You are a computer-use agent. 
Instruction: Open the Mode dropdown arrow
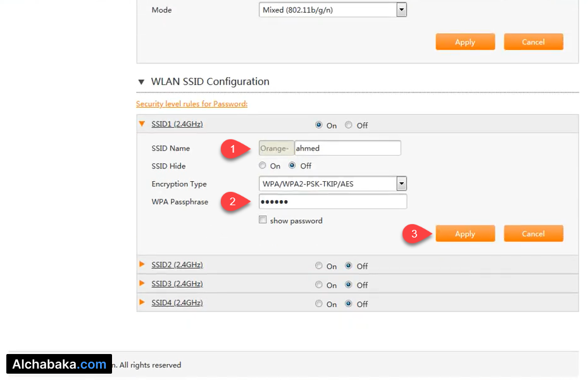click(x=401, y=9)
